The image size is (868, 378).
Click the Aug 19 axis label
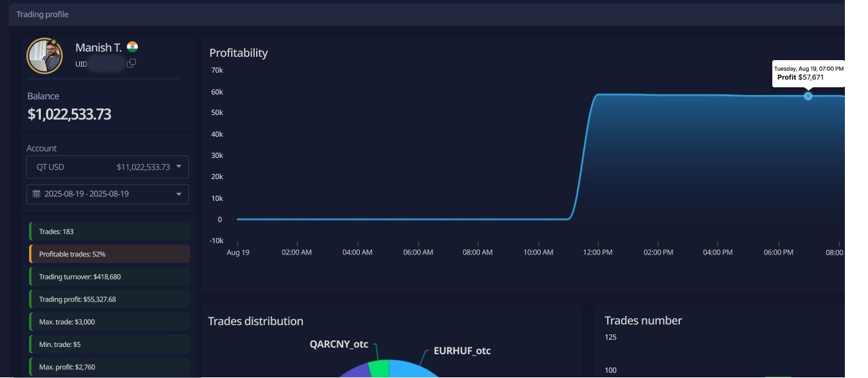pyautogui.click(x=238, y=252)
